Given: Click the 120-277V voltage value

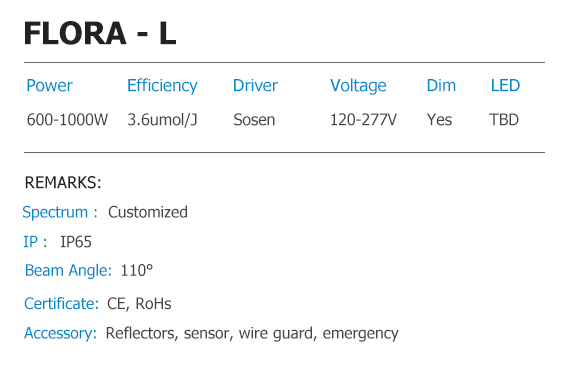Looking at the screenshot, I should click(x=363, y=120).
